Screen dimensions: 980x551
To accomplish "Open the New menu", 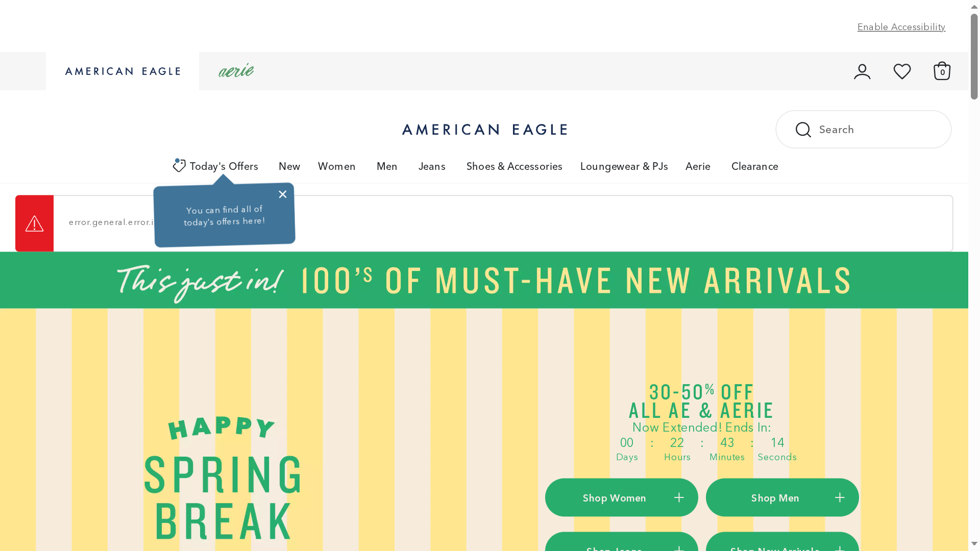I will tap(289, 166).
